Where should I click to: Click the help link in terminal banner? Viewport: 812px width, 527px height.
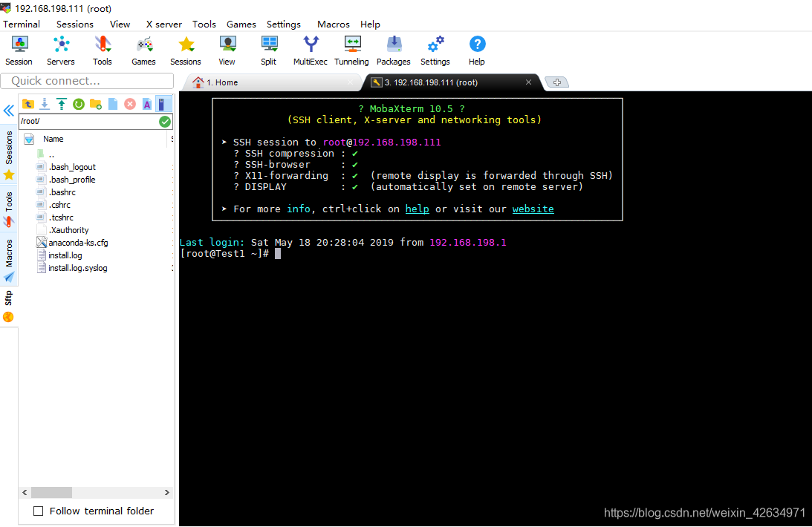coord(417,209)
